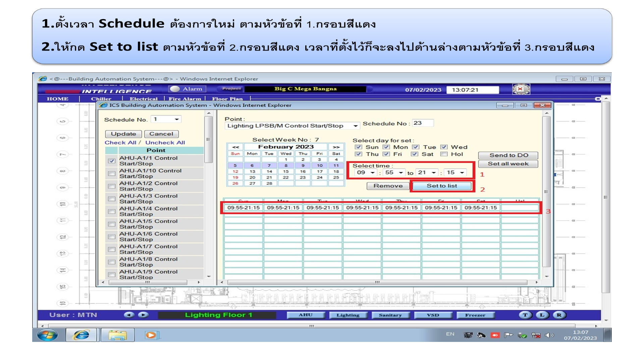Viewport: 644px width, 362px height.
Task: Open the start minute 55 dropdown
Action: click(394, 173)
